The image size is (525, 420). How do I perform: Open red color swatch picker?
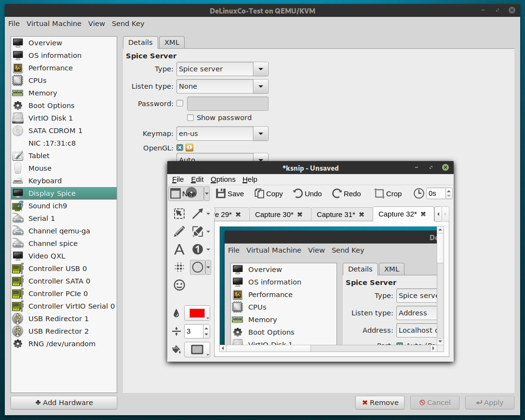197,313
